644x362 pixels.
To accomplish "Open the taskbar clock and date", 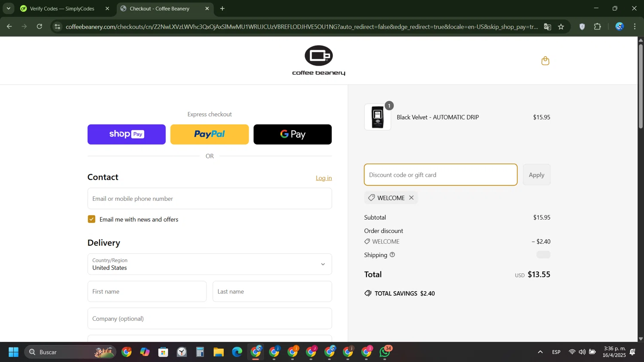I will click(614, 352).
